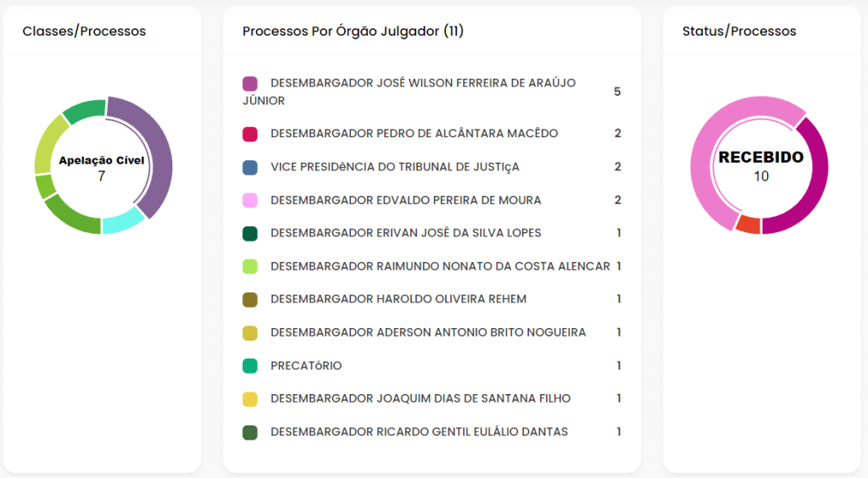Click the purple swatch for José Wilson Ferreira
This screenshot has height=478, width=868.
pos(250,84)
